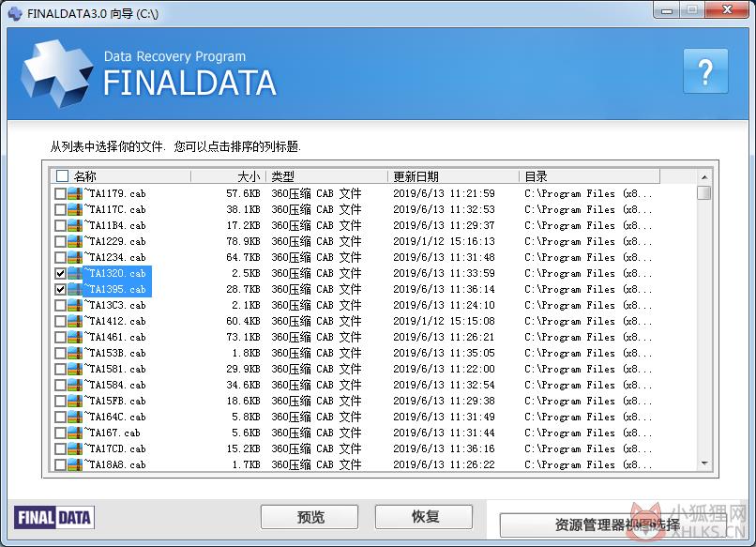756x547 pixels.
Task: Click the file icon of ~TA1581.cab
Action: (75, 369)
